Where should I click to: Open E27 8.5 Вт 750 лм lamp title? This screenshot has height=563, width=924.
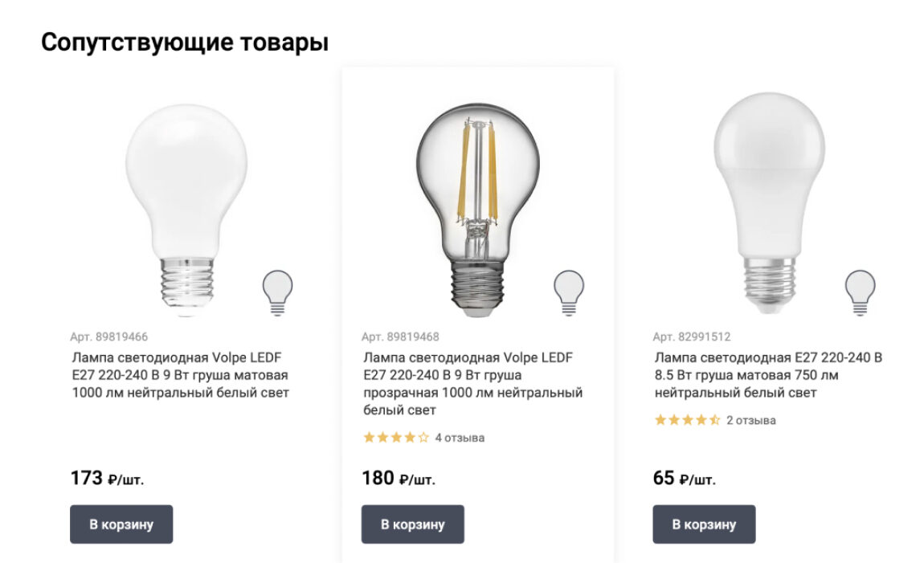(767, 375)
